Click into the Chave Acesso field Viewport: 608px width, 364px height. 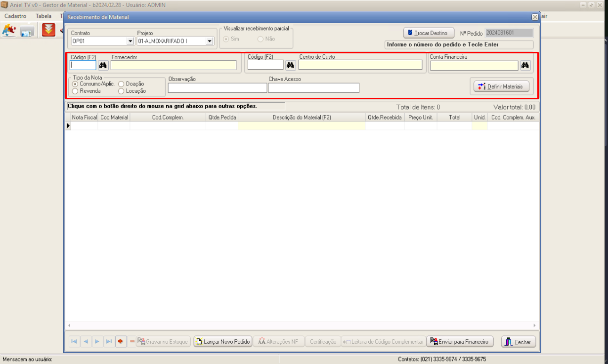click(x=313, y=88)
